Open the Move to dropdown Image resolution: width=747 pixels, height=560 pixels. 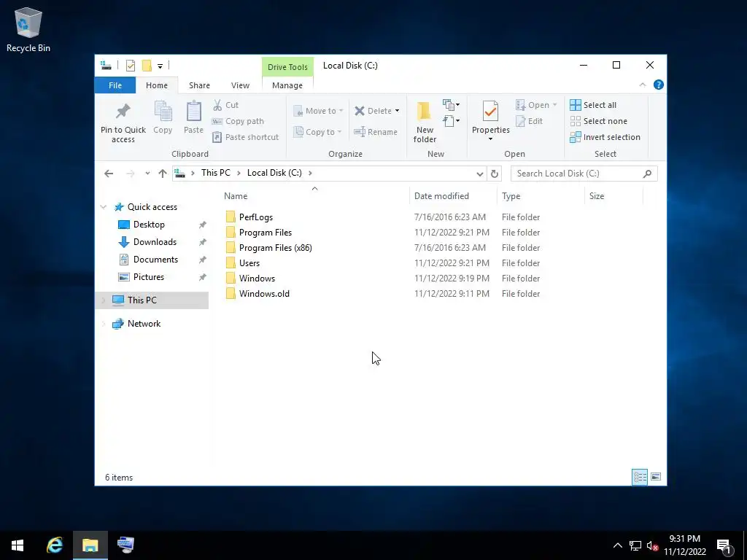tap(318, 111)
